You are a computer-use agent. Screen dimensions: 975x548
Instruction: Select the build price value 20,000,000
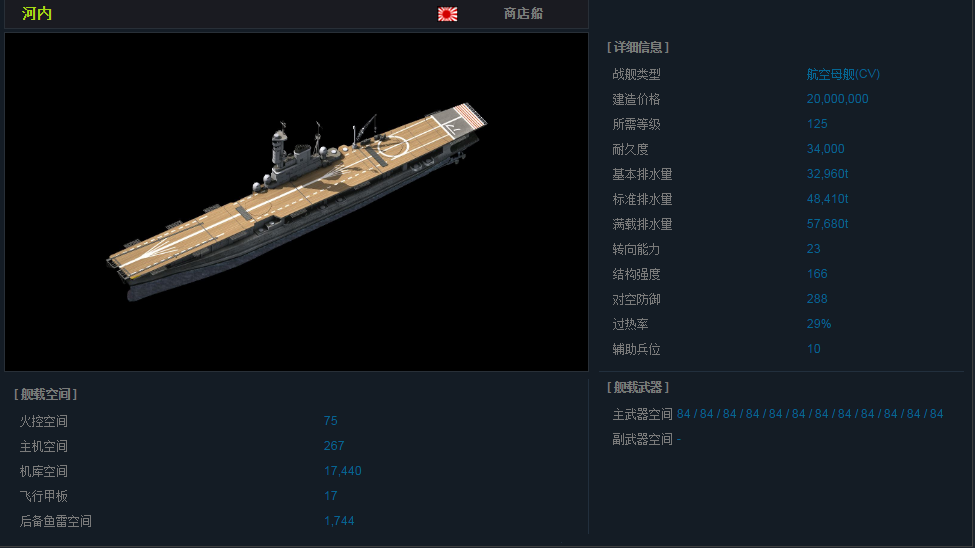pyautogui.click(x=838, y=99)
